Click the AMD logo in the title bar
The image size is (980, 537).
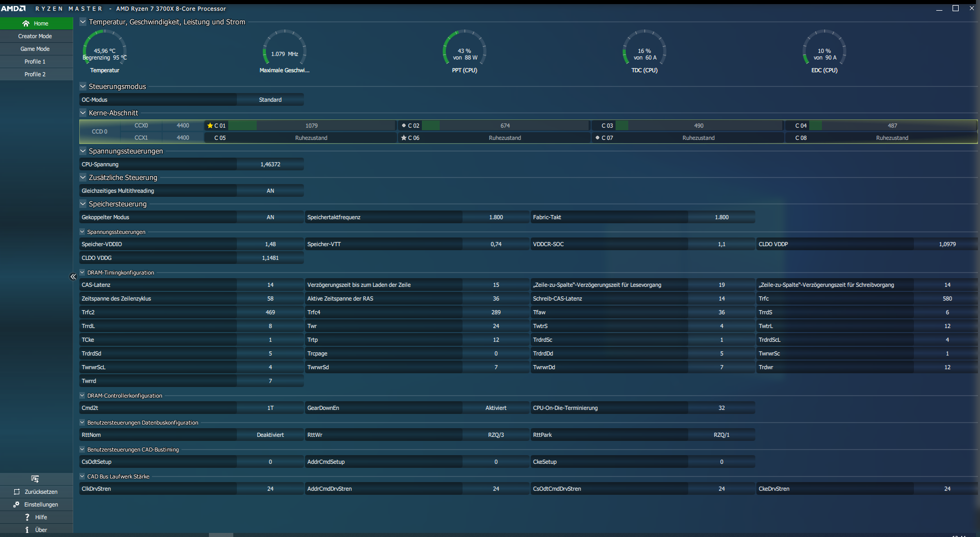[14, 9]
